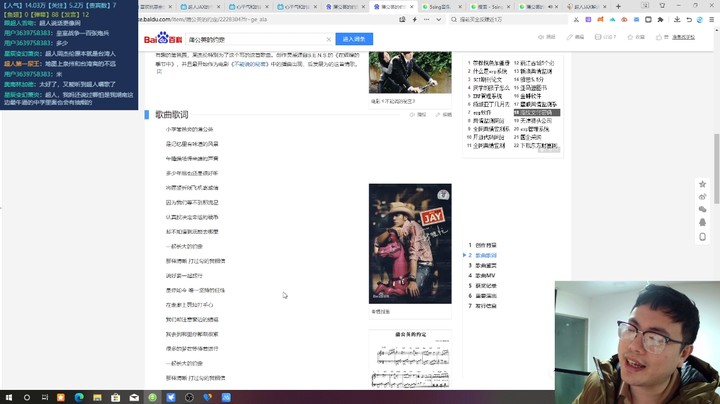Click the discussion count button in header
720x404 pixels.
click(x=605, y=37)
